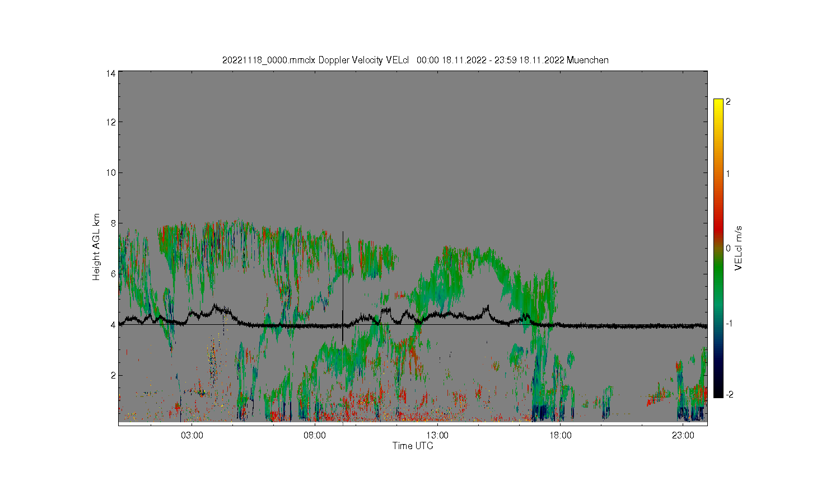
Task: Click the black curve peak near 04:00
Action: 216,307
